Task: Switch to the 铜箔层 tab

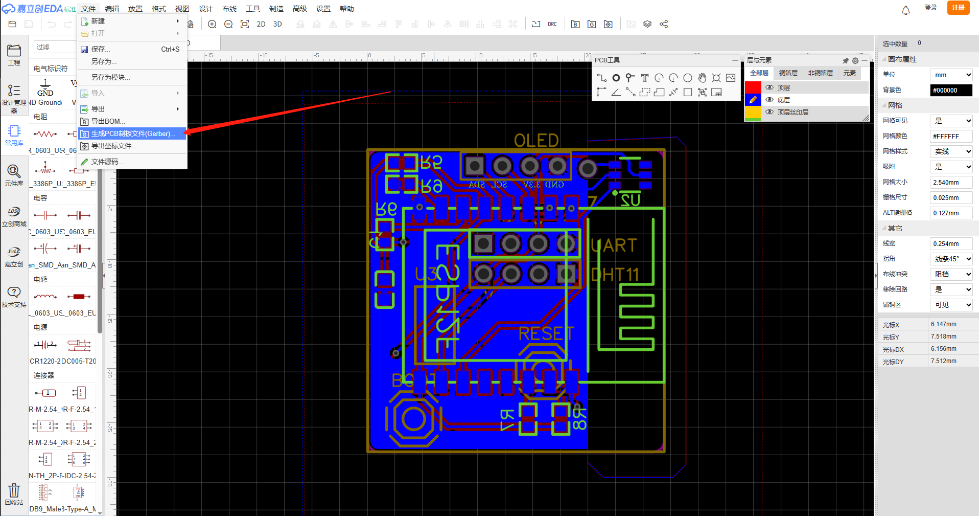Action: pyautogui.click(x=788, y=73)
